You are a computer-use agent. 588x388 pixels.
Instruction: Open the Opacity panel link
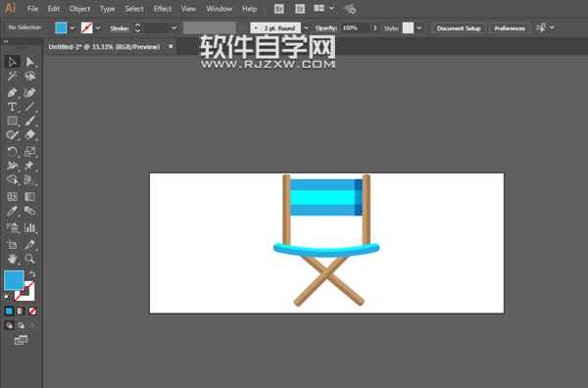pos(326,28)
